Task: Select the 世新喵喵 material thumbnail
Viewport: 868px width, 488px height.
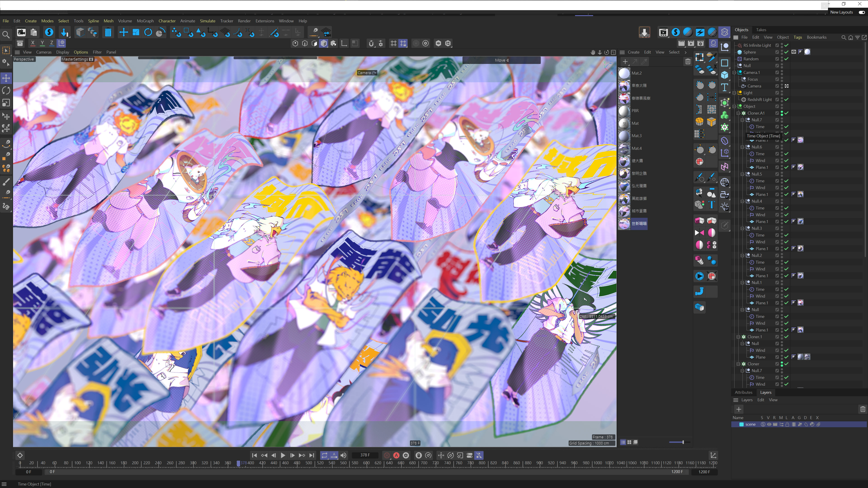Action: point(624,224)
